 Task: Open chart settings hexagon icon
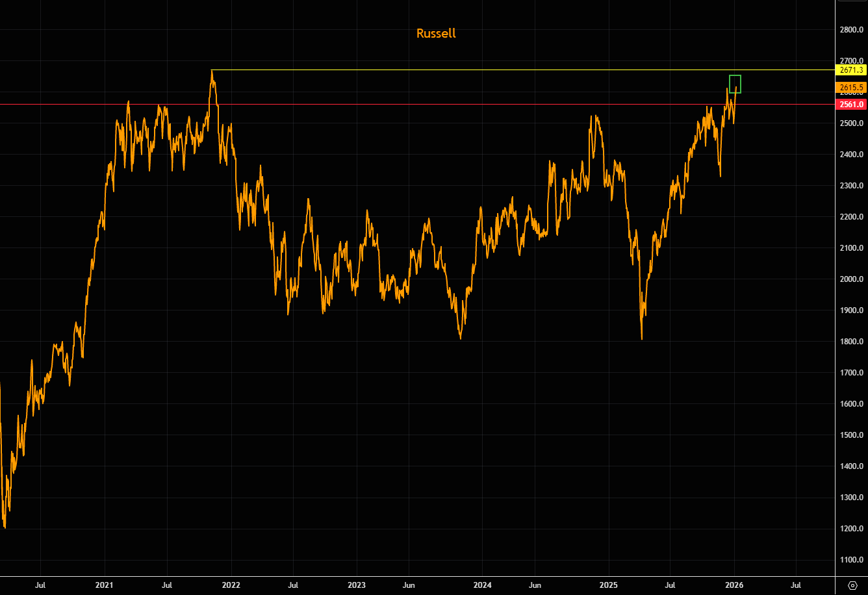[852, 585]
